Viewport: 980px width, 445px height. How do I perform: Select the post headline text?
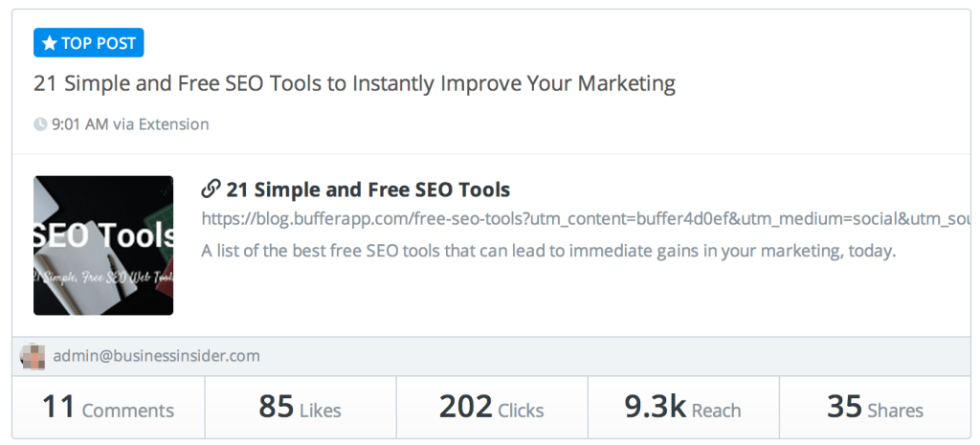point(354,84)
